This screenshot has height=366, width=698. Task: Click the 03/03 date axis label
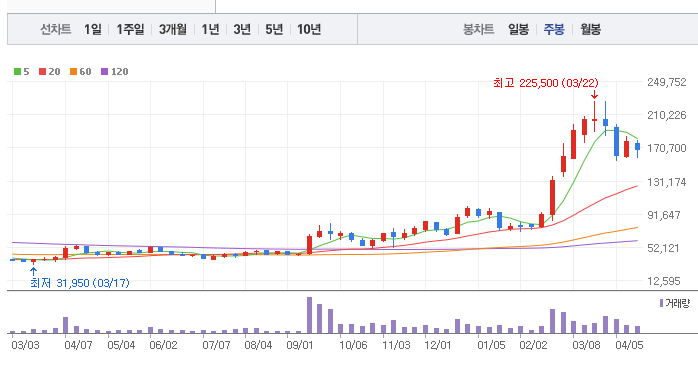tap(25, 345)
